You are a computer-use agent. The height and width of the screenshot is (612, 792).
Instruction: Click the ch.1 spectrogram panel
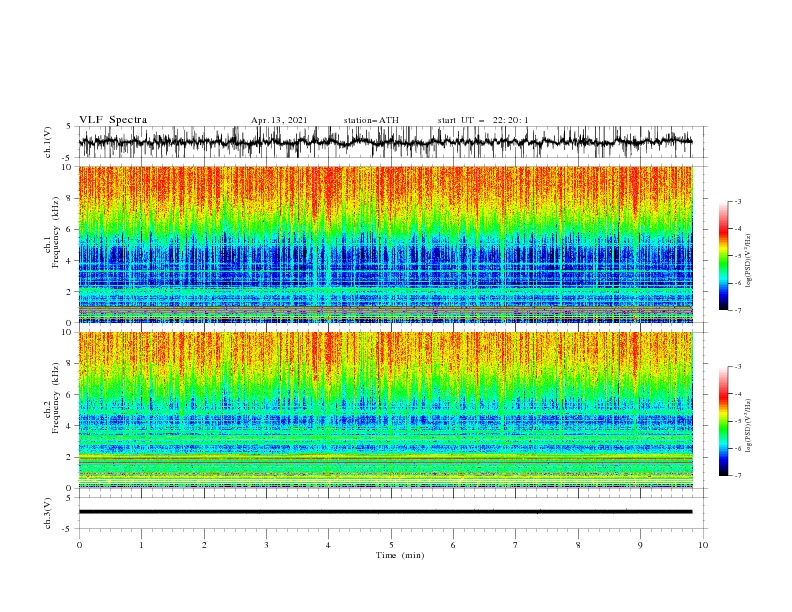point(385,244)
